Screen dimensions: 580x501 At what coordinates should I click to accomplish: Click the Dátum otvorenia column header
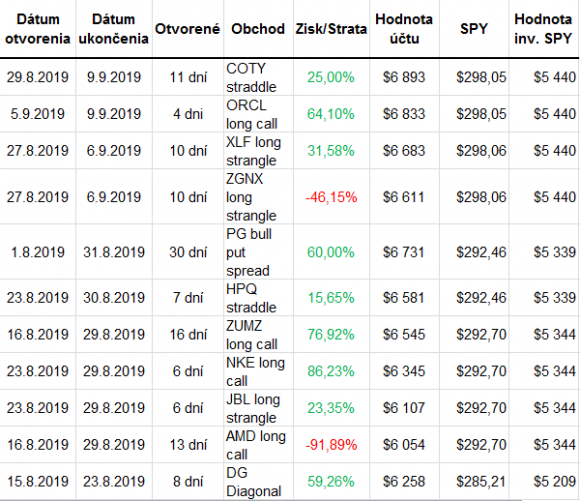pos(38,29)
